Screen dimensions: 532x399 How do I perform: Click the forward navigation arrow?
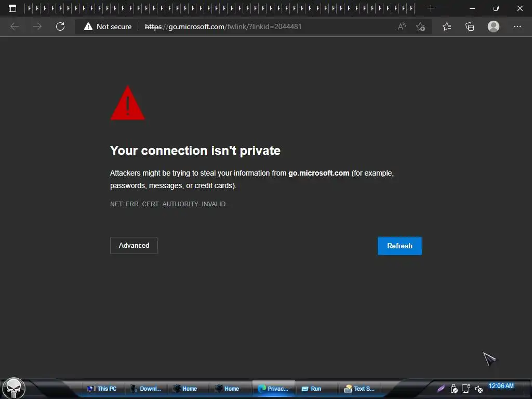[x=37, y=26]
